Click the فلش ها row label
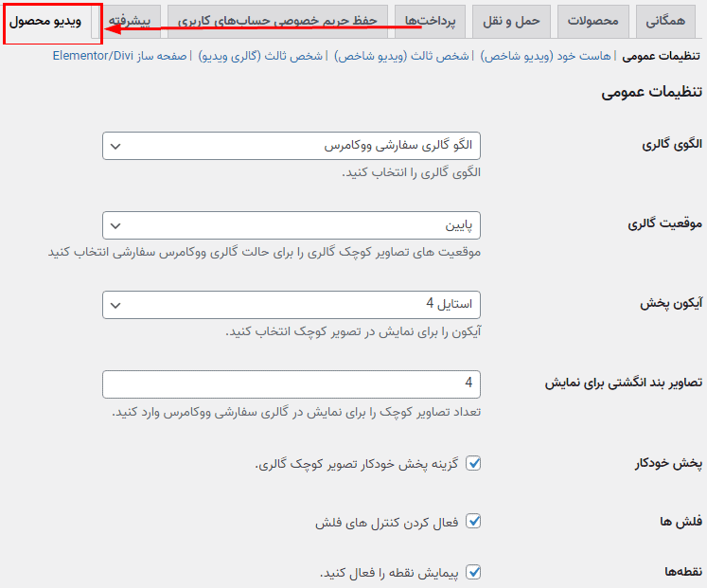This screenshot has width=707, height=588. point(680,522)
